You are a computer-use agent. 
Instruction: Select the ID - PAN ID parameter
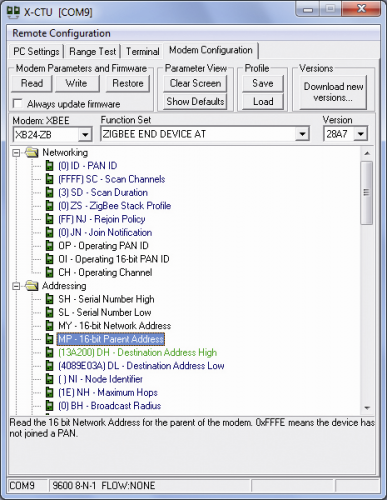tap(88, 166)
